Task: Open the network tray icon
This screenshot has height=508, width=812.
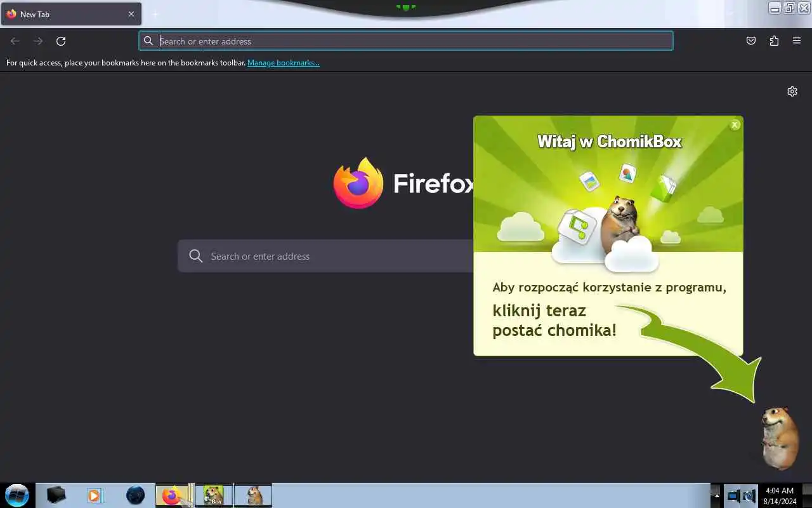Action: (x=733, y=496)
